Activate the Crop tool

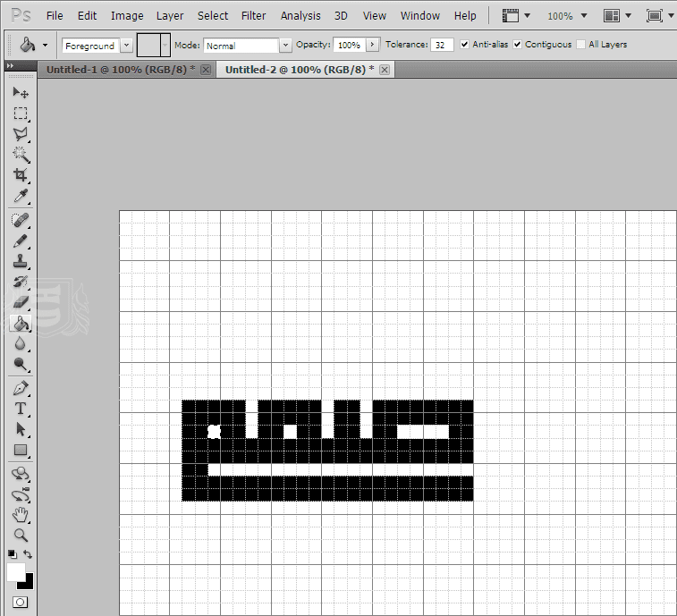[x=20, y=175]
